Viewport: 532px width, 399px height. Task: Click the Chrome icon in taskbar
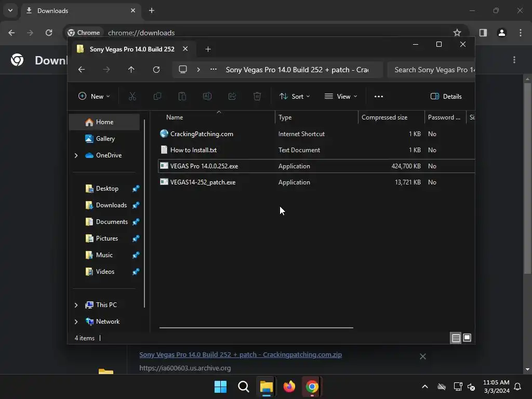pyautogui.click(x=312, y=387)
